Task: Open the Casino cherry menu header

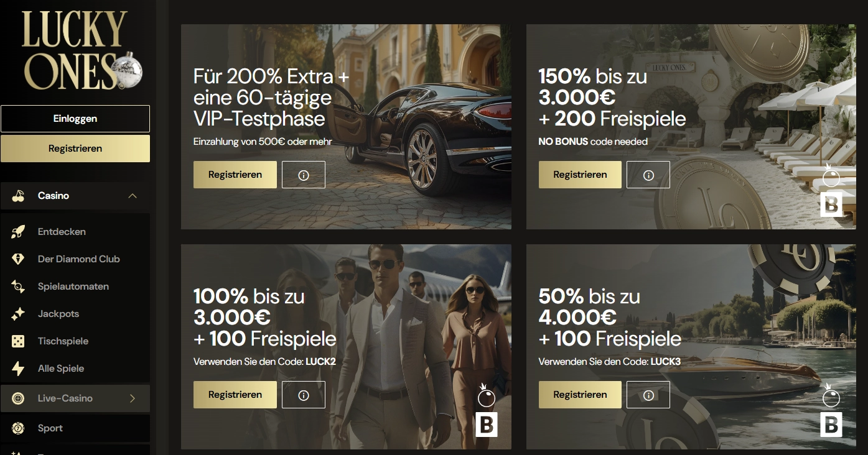Action: tap(75, 196)
